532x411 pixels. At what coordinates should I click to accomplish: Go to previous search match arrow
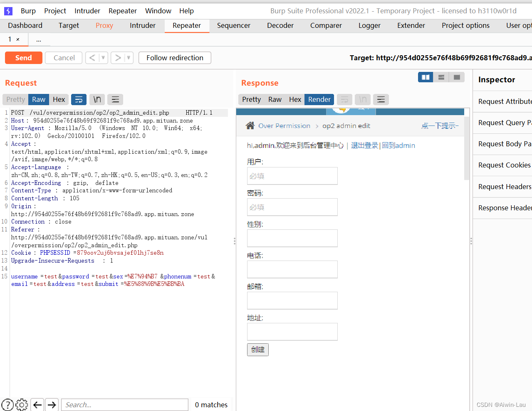(x=37, y=404)
